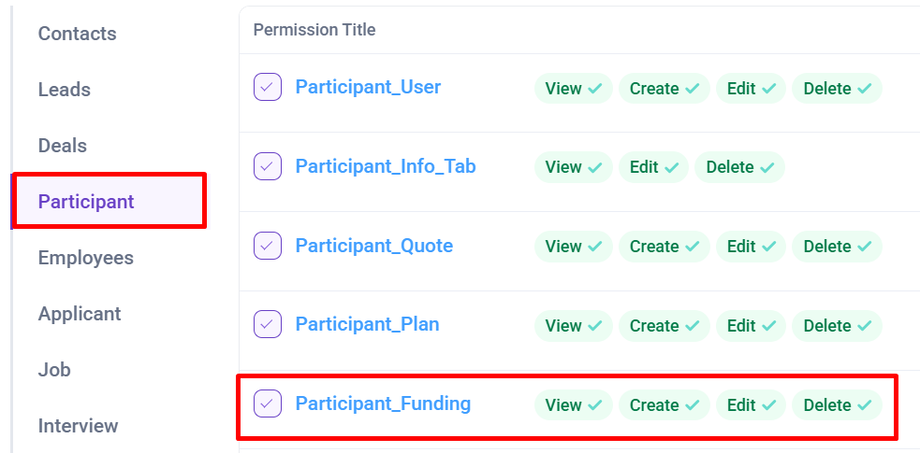Open the Applicant sidebar item
This screenshot has width=920, height=453.
[x=79, y=314]
